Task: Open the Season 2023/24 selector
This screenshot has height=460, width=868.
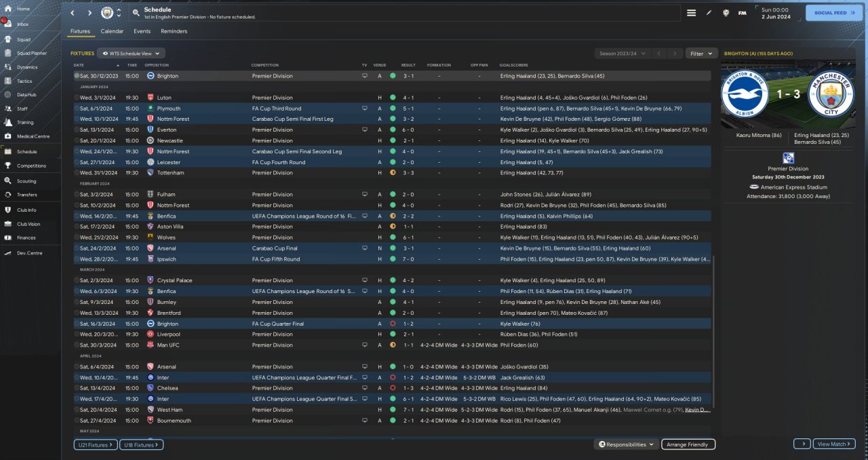Action: point(621,53)
